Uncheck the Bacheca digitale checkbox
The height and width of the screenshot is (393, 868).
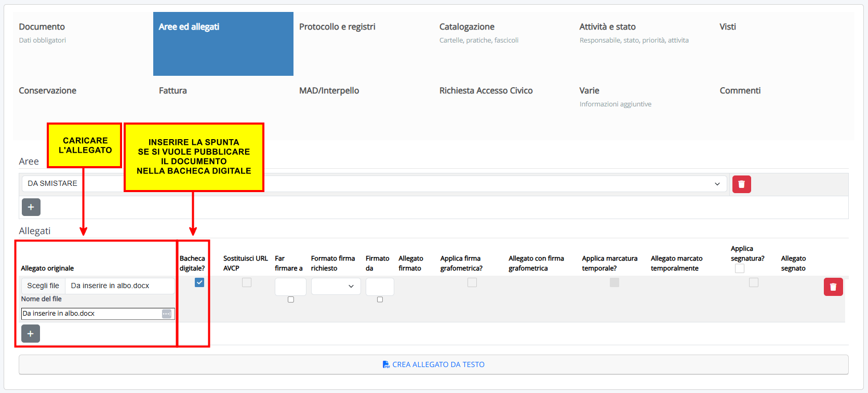click(199, 282)
